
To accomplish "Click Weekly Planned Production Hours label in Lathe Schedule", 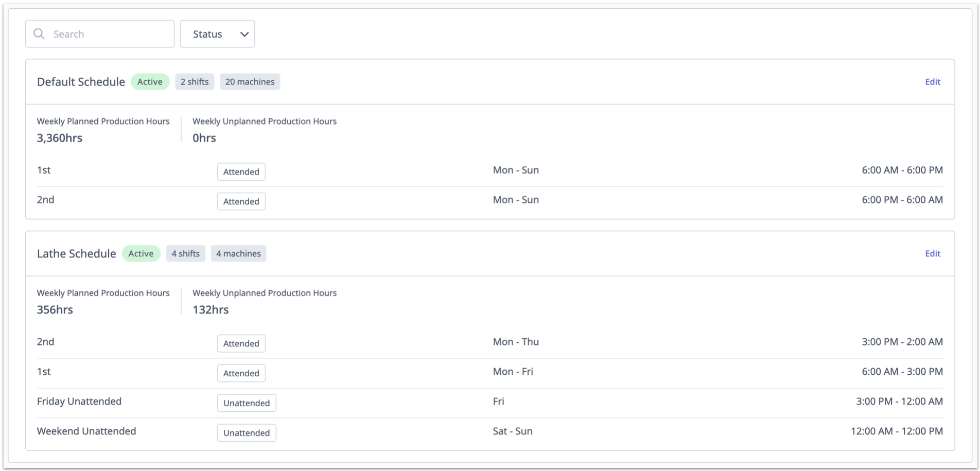I will click(103, 293).
